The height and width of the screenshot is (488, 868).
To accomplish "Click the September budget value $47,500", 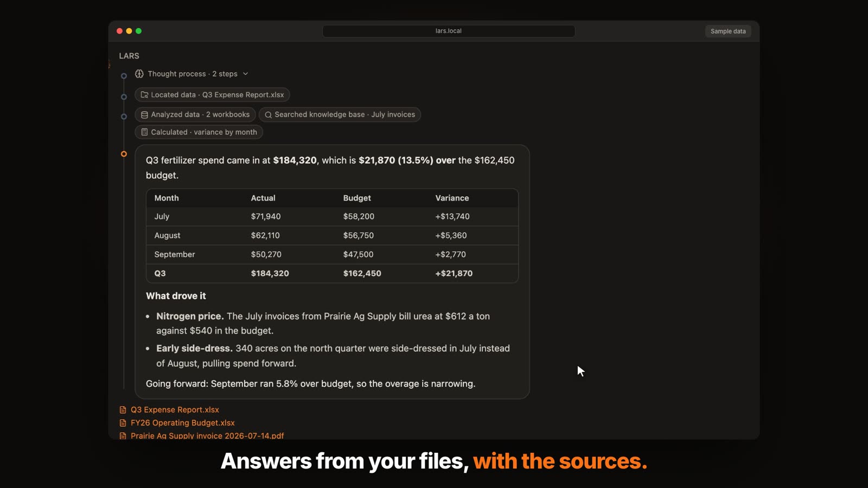I will (x=358, y=254).
